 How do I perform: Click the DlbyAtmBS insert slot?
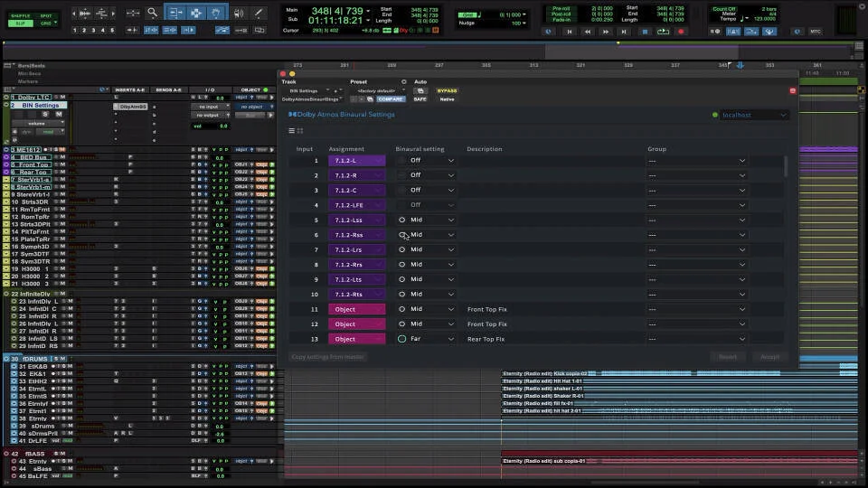pos(130,107)
